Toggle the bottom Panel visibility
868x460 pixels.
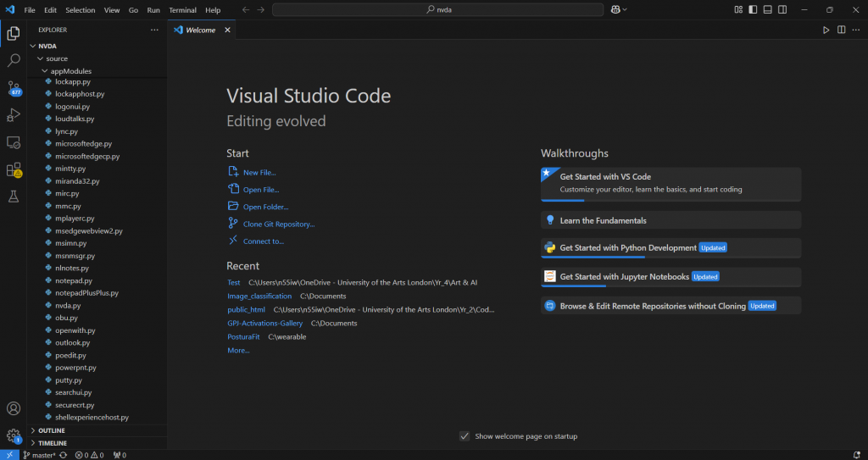[x=768, y=9]
